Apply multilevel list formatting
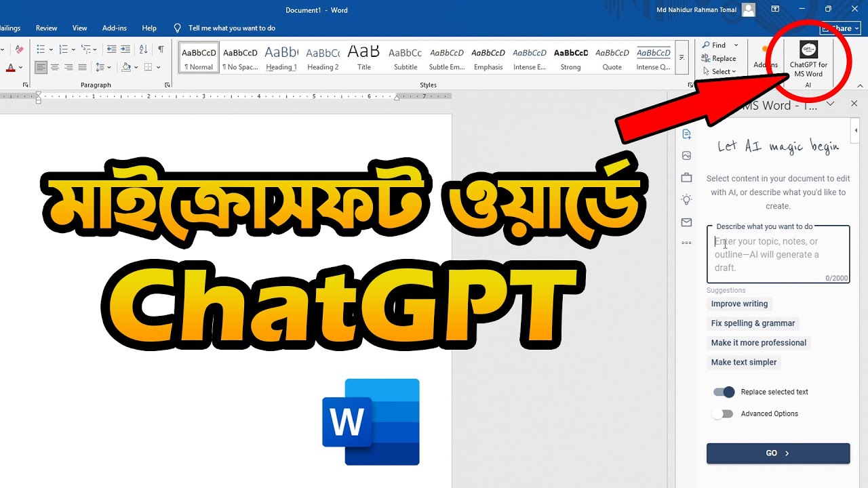 pos(85,49)
